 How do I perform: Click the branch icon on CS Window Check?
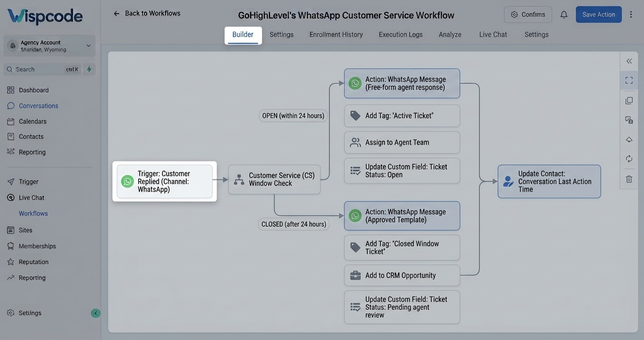(x=239, y=179)
